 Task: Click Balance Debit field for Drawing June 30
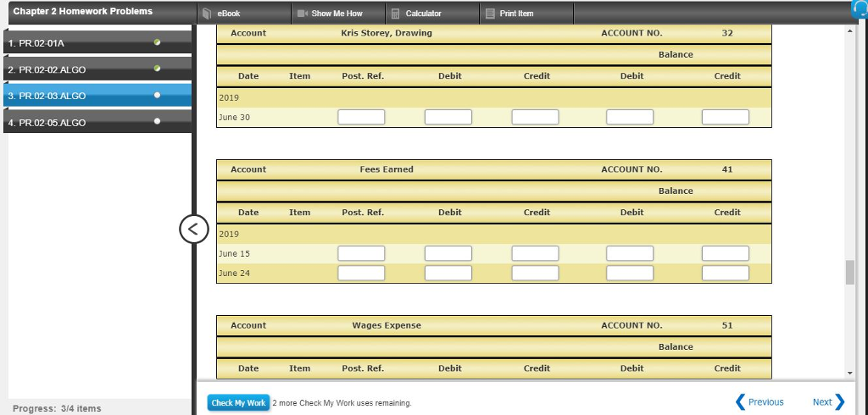coord(630,117)
